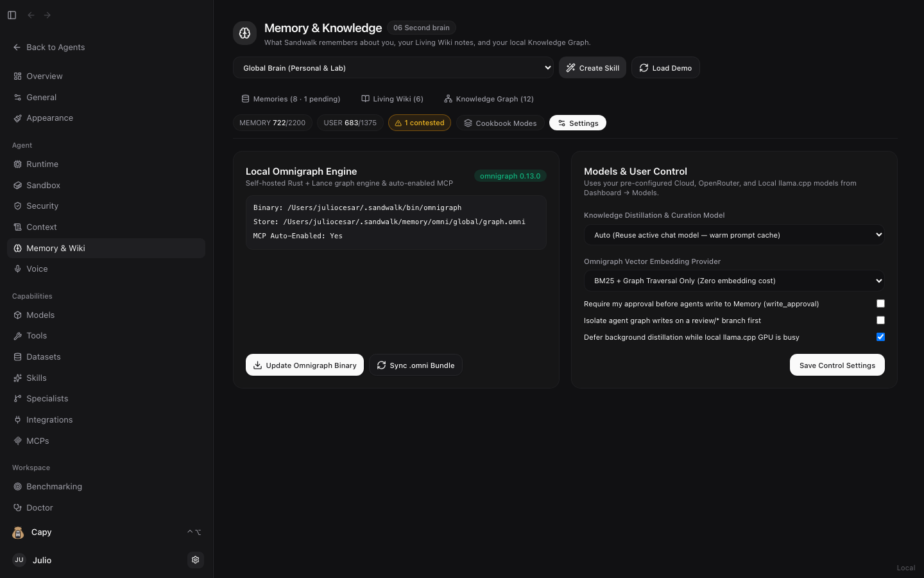Click the USER 683/1375 usage badge

click(350, 123)
